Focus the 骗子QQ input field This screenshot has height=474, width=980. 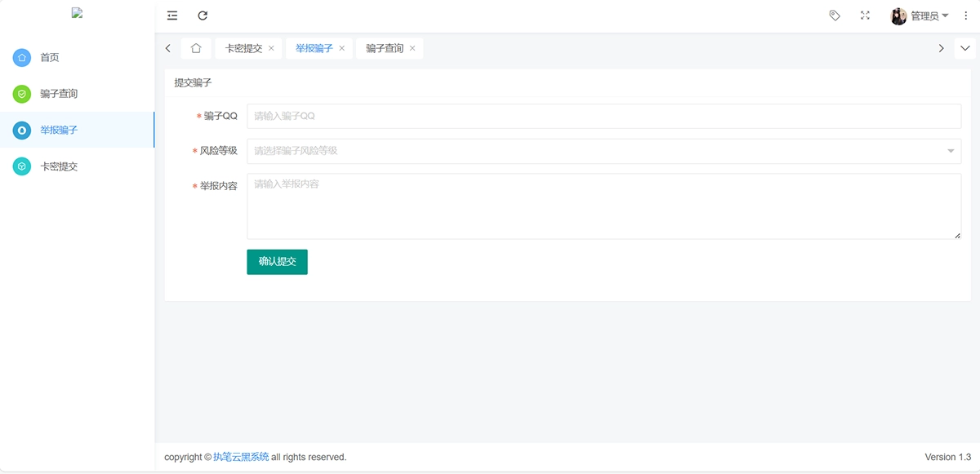click(x=604, y=117)
